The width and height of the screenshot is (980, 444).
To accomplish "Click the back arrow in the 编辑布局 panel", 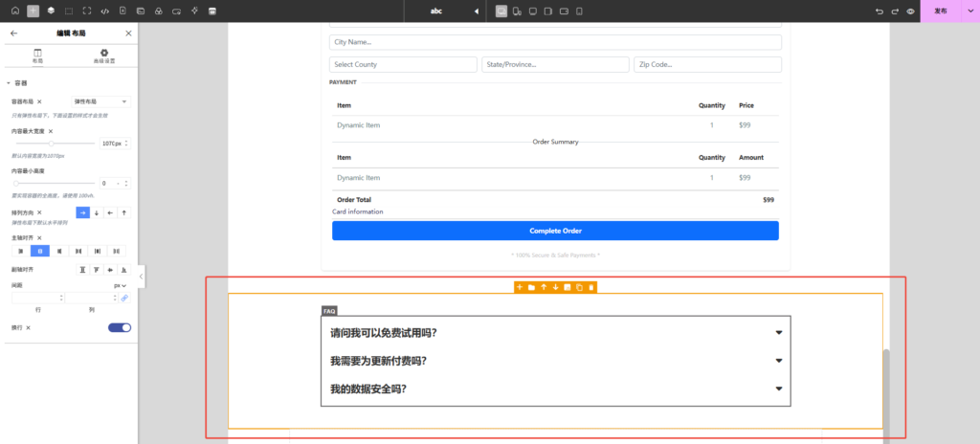I will (x=13, y=33).
